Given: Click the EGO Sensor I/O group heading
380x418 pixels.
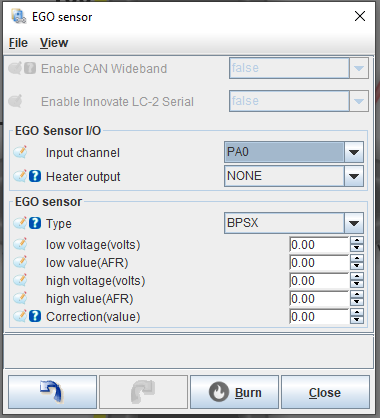Looking at the screenshot, I should [58, 131].
